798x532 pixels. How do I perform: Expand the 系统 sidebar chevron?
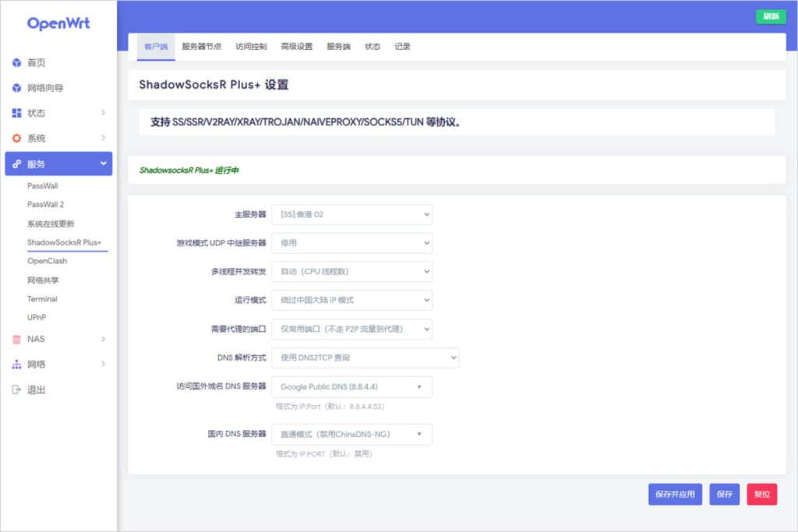pyautogui.click(x=104, y=138)
